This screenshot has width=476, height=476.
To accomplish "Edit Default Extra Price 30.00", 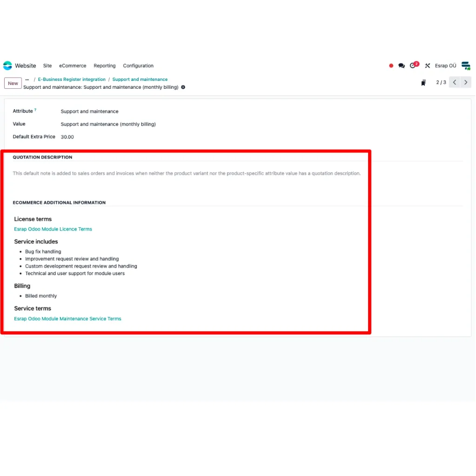I will point(67,137).
